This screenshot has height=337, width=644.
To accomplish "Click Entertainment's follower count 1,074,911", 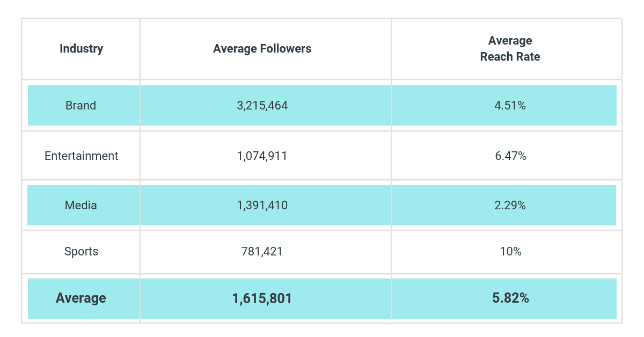I will 262,156.
